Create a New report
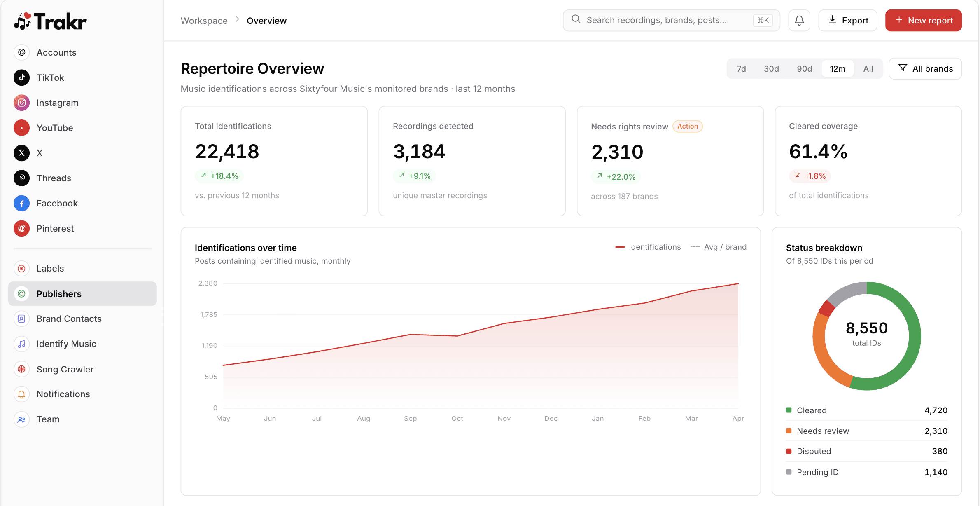Viewport: 980px width, 506px height. point(924,20)
